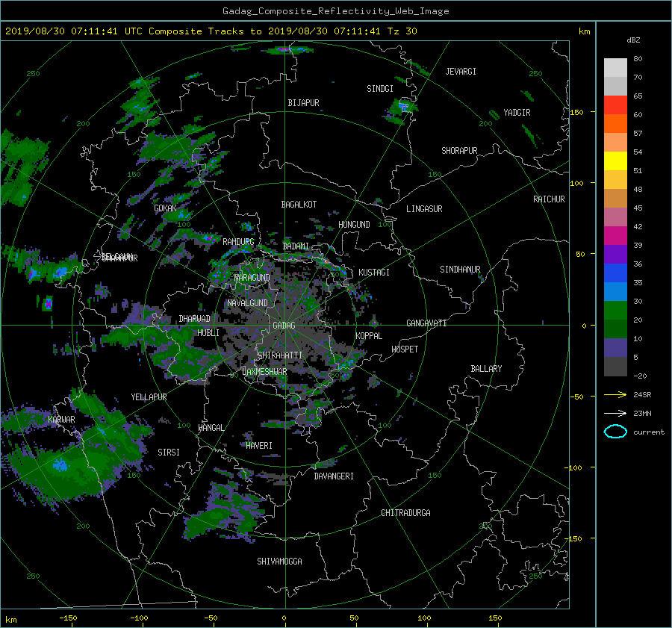Image resolution: width=672 pixels, height=628 pixels.
Task: Click the blue echo core southwest of KARWAR
Action: pos(60,464)
